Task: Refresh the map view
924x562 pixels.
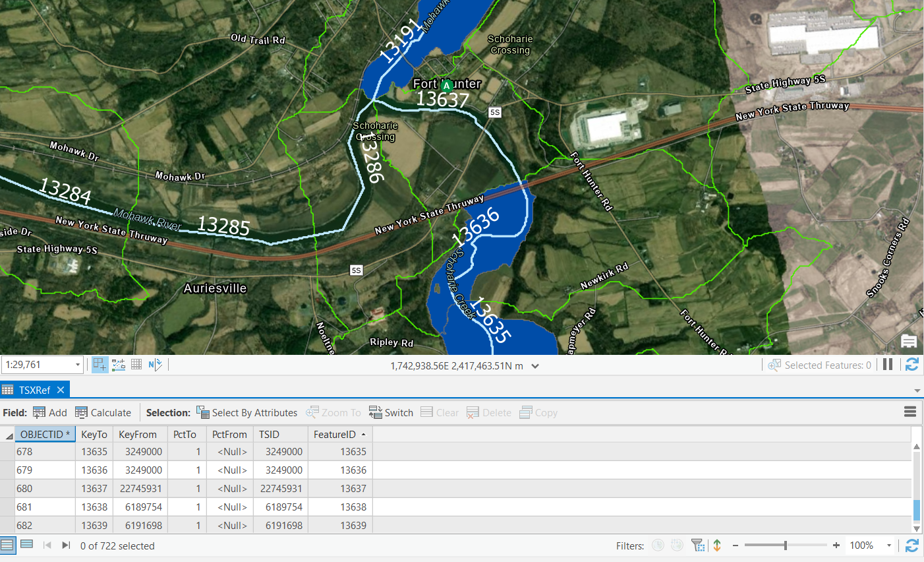Action: pyautogui.click(x=912, y=365)
